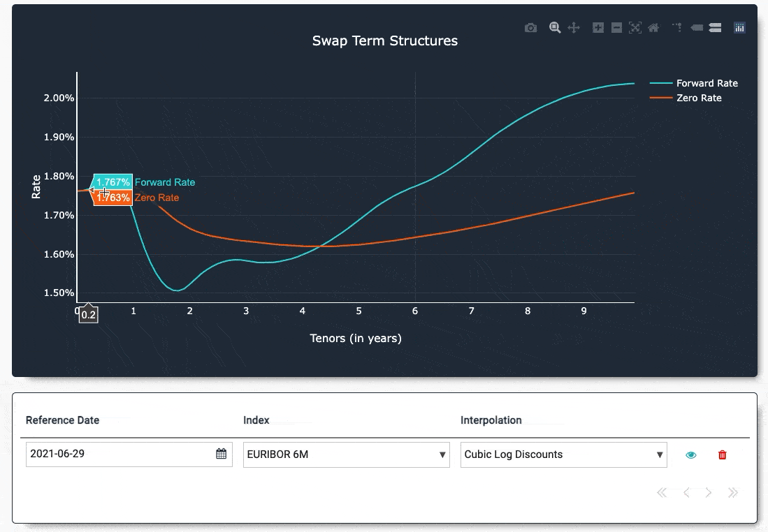The image size is (768, 532).
Task: Select the Pan tool in modebar
Action: 574,28
